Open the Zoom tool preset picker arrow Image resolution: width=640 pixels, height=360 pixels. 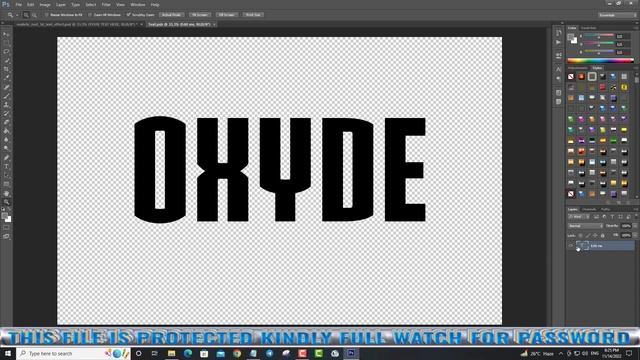(x=17, y=15)
